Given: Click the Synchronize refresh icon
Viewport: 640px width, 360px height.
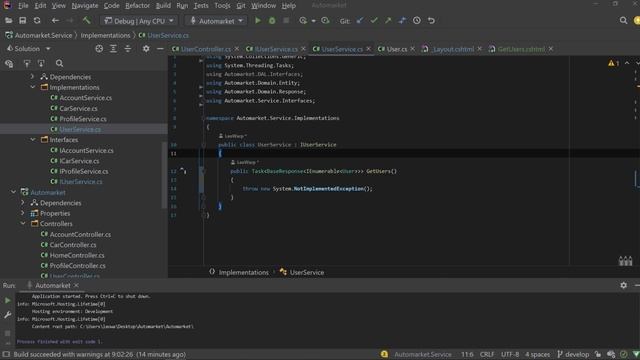Looking at the screenshot, I should click(37, 20).
